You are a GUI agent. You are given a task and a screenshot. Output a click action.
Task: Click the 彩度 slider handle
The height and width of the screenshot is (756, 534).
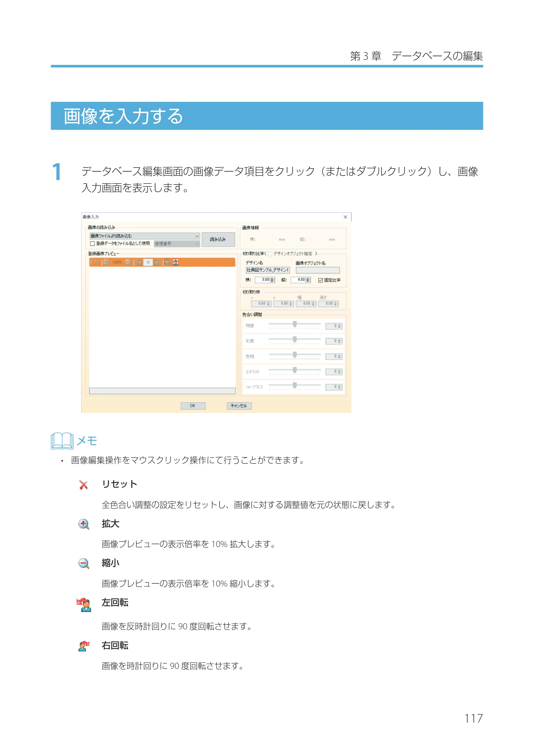click(295, 340)
